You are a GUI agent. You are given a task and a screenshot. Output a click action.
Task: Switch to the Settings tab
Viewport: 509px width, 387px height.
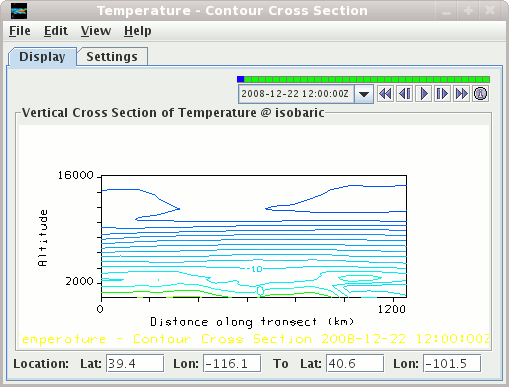[x=112, y=57]
